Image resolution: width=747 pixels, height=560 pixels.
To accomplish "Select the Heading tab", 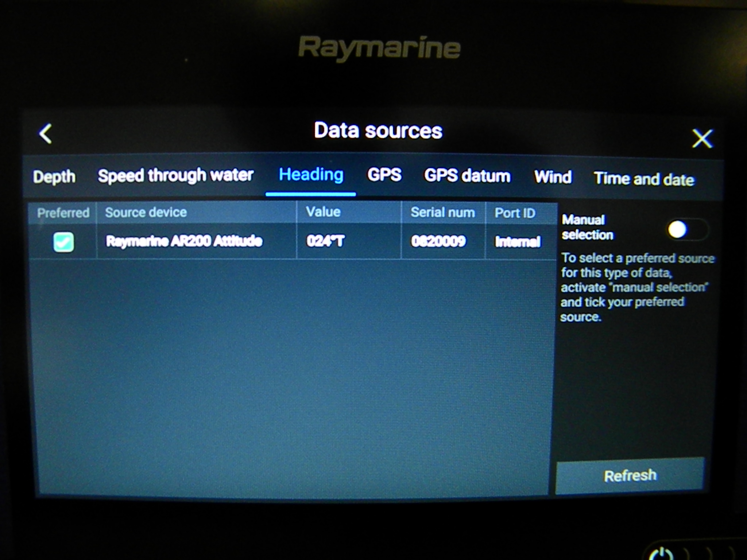I will (311, 175).
